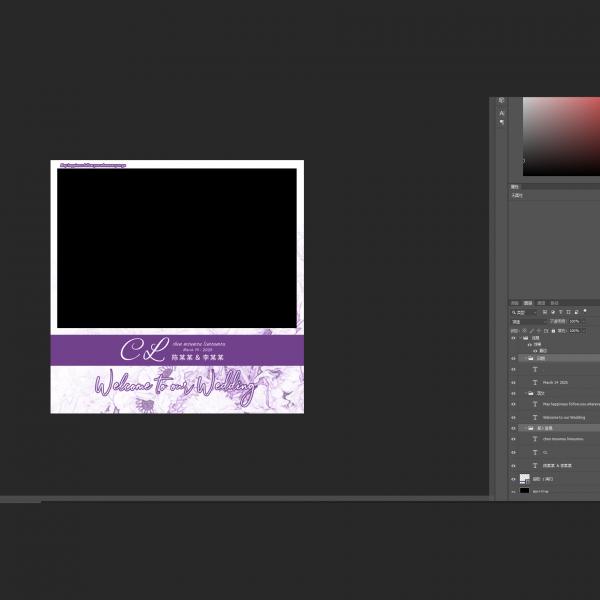Click the type layer filter icon

coord(561,312)
